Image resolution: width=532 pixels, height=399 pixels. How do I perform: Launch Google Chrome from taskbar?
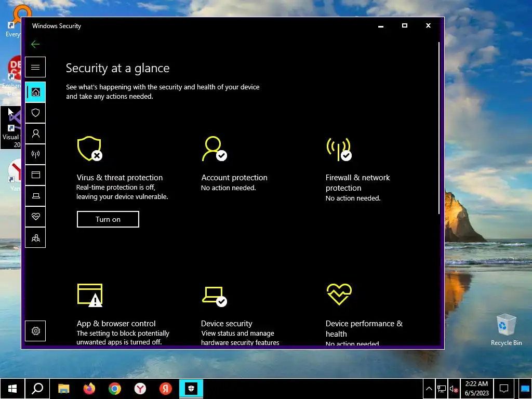click(x=115, y=389)
